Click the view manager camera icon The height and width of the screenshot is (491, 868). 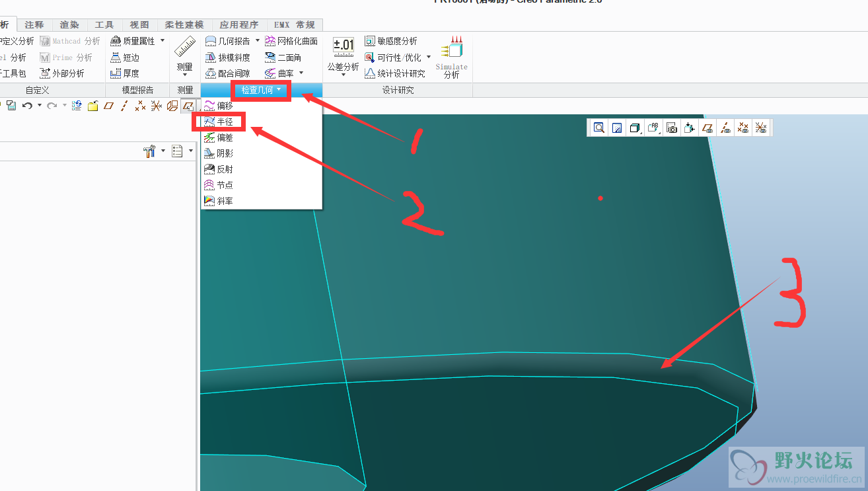pyautogui.click(x=672, y=128)
